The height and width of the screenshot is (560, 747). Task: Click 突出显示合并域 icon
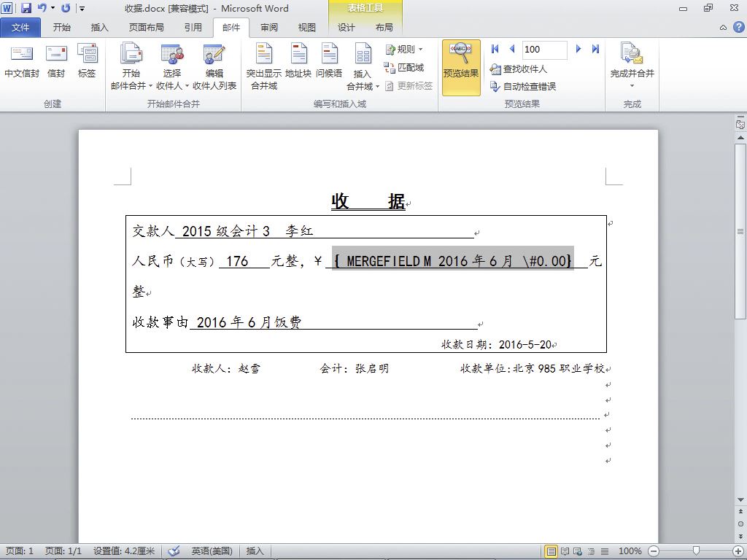coord(264,66)
